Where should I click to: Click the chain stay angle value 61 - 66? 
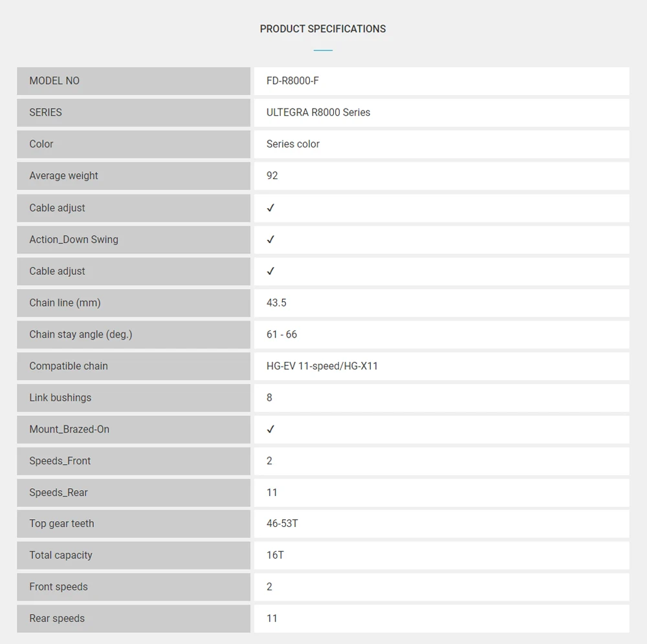pos(281,334)
